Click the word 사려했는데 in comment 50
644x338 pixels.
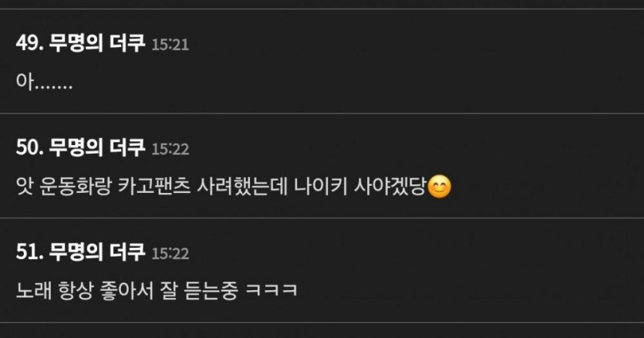(x=242, y=187)
